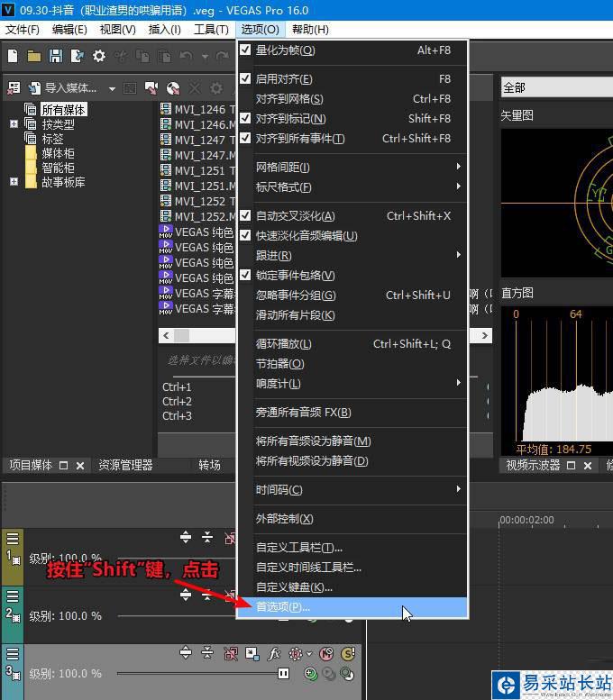Click the extract audio from CD icon

(x=173, y=88)
